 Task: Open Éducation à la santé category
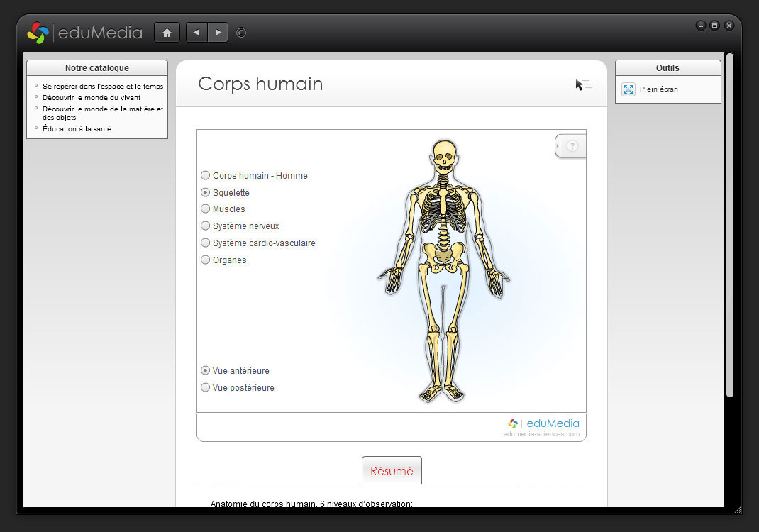point(77,129)
